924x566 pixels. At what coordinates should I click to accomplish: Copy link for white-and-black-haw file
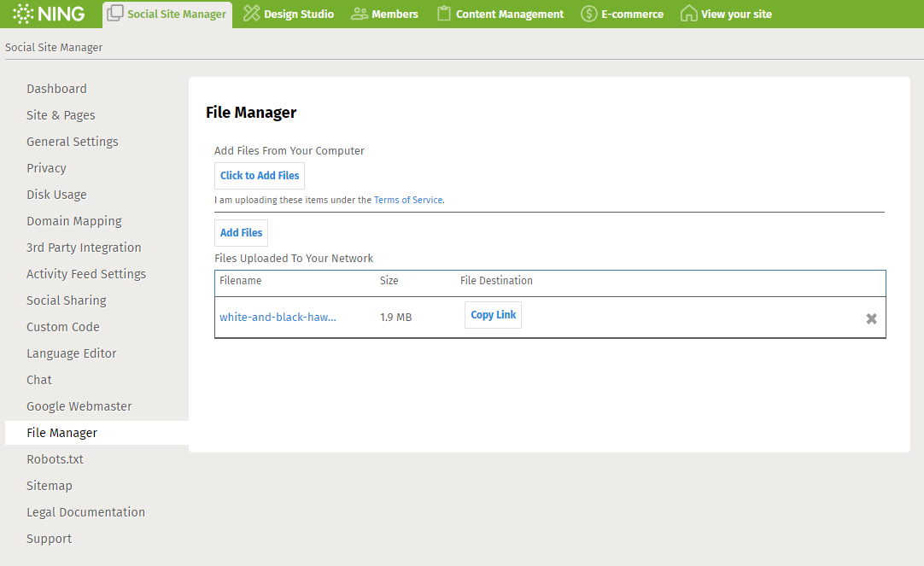(x=494, y=315)
